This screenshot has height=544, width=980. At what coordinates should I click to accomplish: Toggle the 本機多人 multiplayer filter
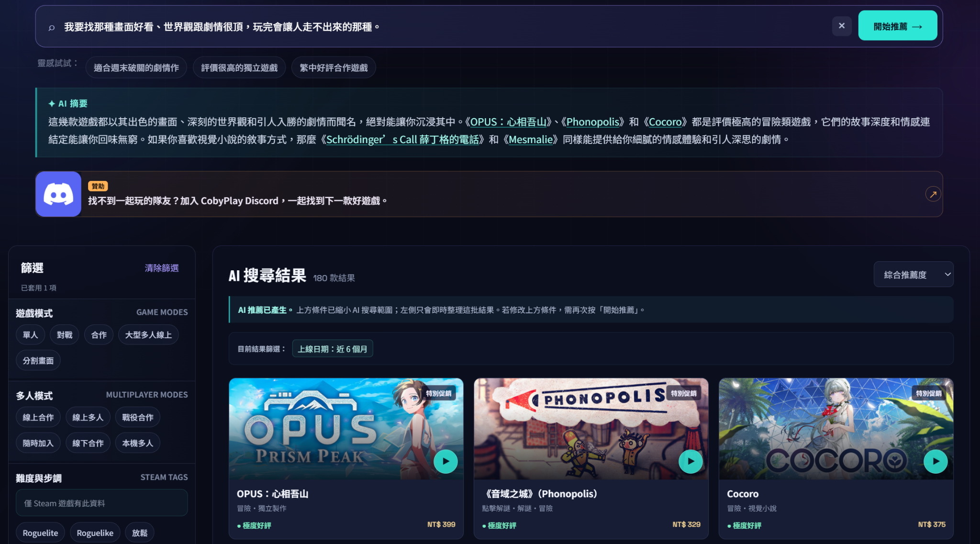click(138, 443)
